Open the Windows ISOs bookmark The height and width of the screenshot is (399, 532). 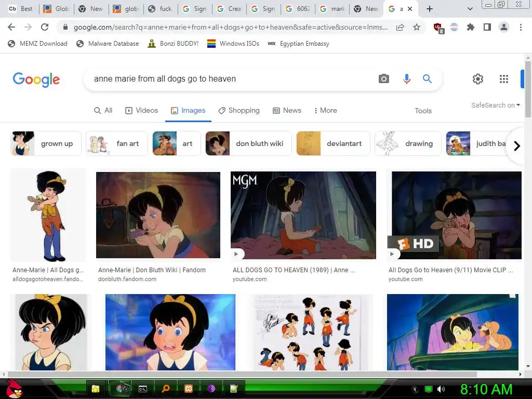coord(233,44)
